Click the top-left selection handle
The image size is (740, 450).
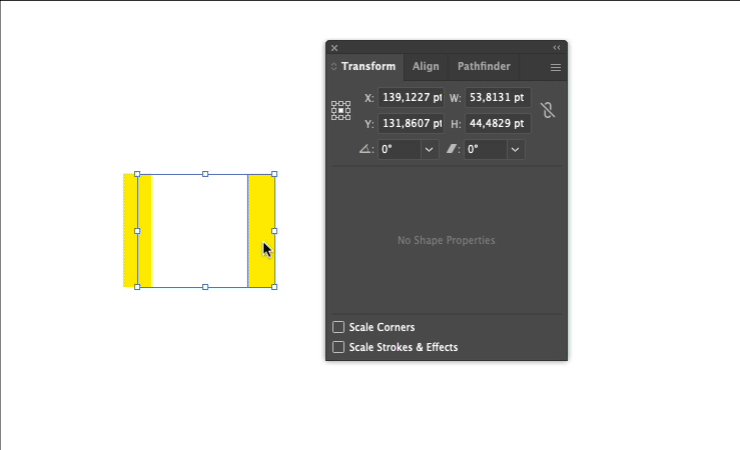(x=137, y=174)
